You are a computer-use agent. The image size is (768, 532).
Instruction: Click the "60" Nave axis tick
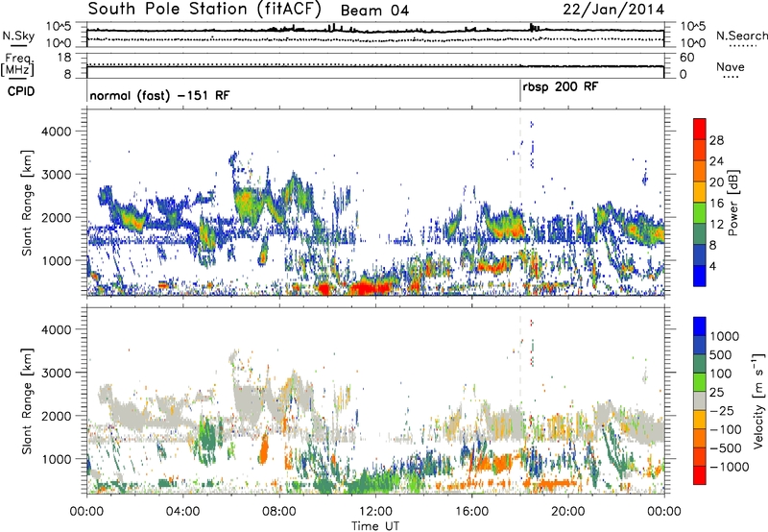click(x=686, y=58)
